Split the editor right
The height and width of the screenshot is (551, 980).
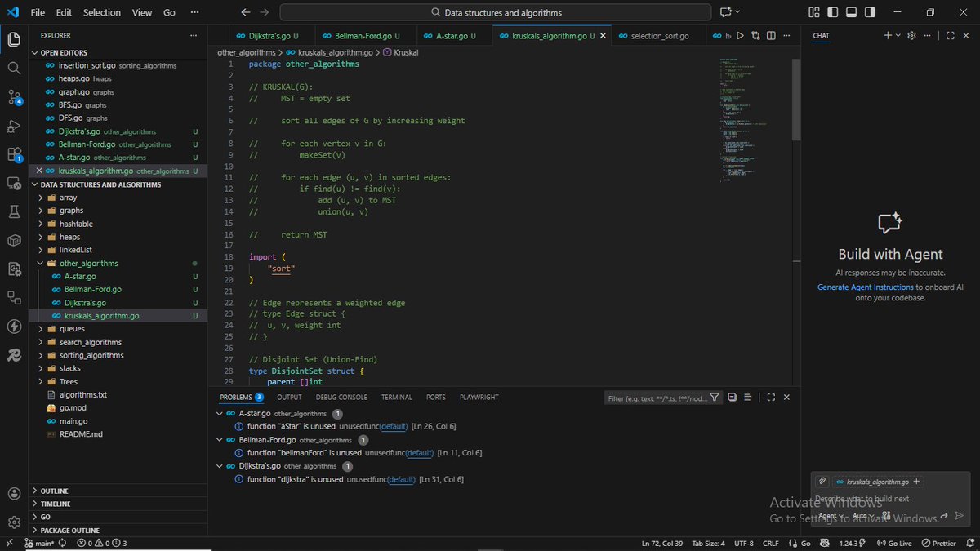tap(770, 36)
